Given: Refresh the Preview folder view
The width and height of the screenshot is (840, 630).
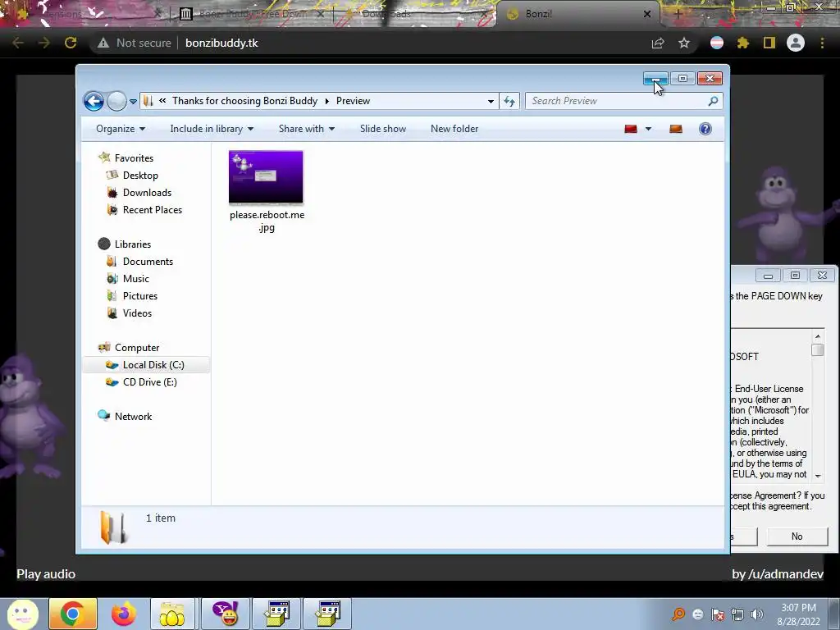Looking at the screenshot, I should [x=509, y=101].
